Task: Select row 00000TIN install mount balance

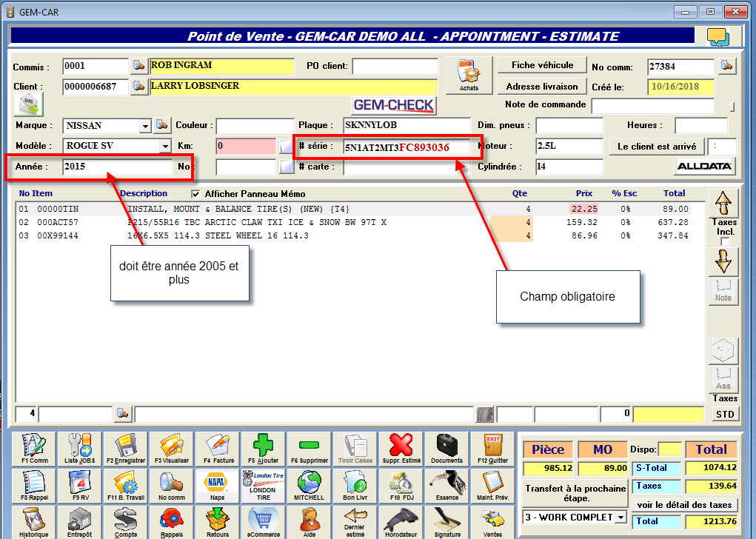Action: click(353, 209)
